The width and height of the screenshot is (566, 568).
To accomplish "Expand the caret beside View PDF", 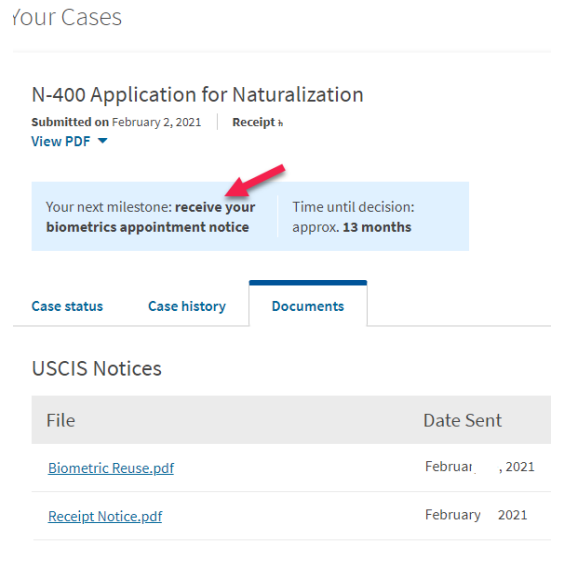I will pyautogui.click(x=103, y=141).
